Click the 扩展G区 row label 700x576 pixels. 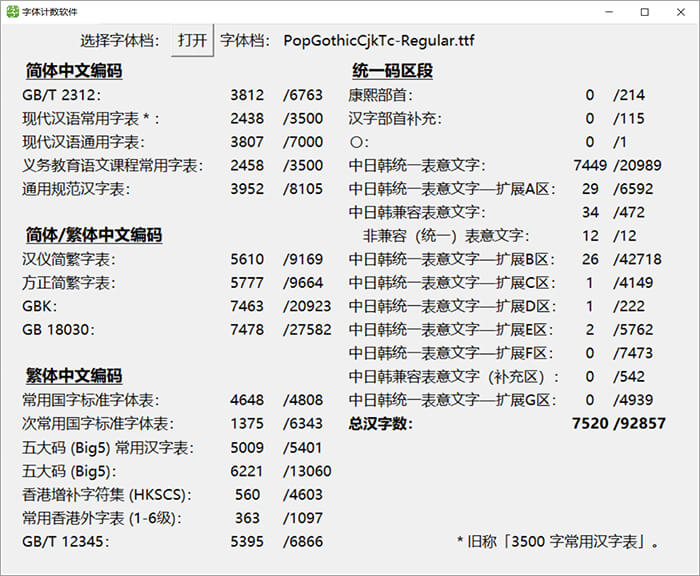click(x=452, y=400)
